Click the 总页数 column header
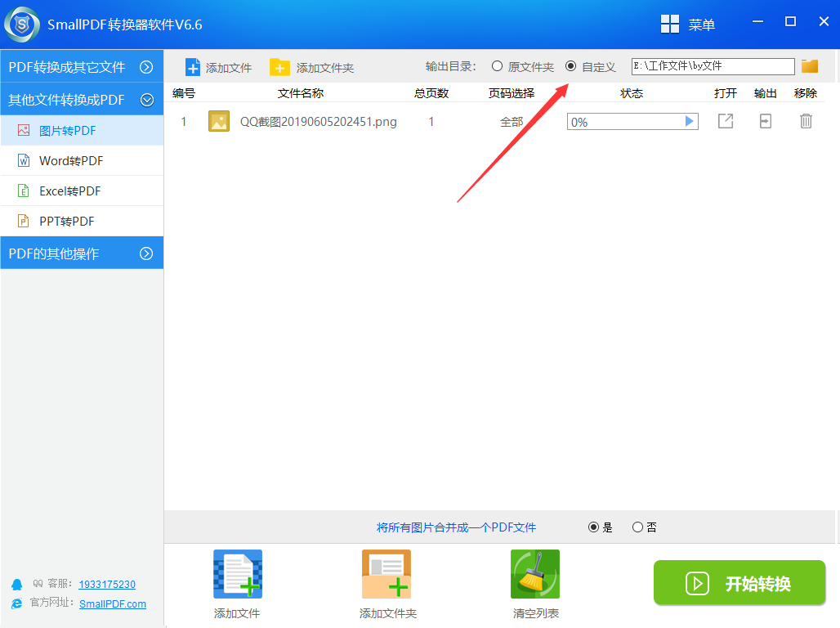 pos(431,93)
